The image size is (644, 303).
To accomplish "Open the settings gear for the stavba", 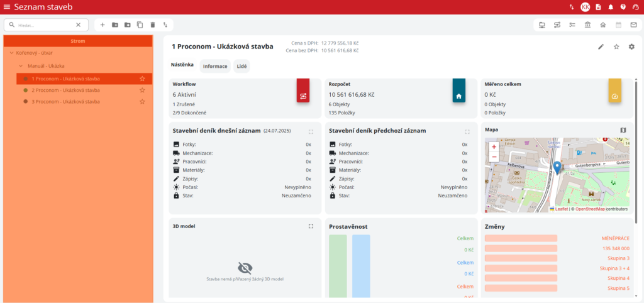I will 631,47.
